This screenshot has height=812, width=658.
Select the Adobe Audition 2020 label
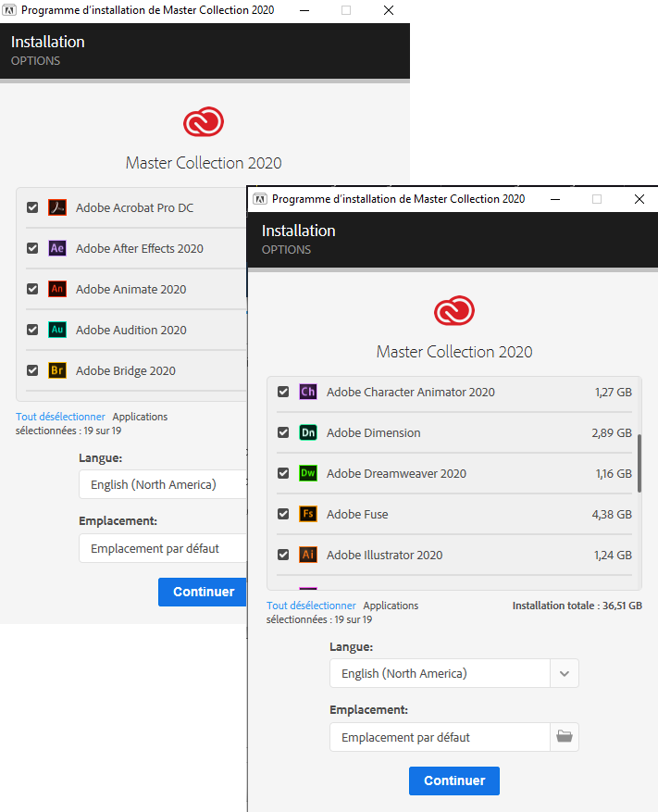pyautogui.click(x=131, y=330)
